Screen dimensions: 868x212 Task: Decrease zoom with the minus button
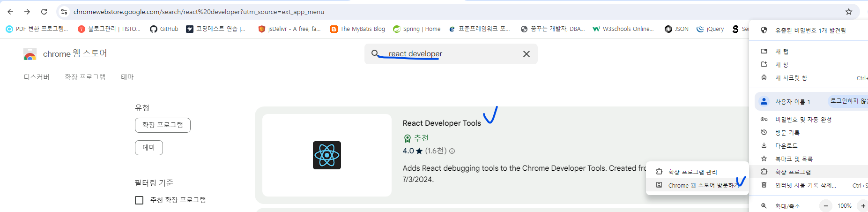826,206
